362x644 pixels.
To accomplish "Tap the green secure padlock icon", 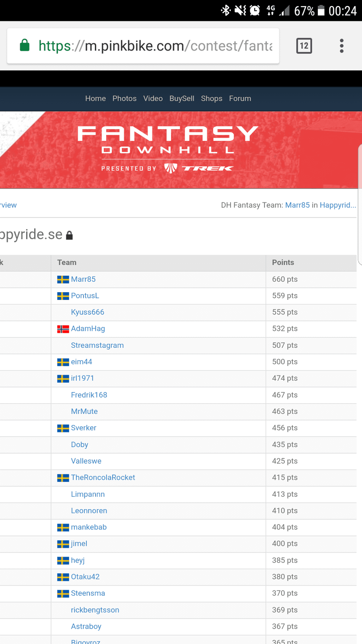I will (x=25, y=45).
